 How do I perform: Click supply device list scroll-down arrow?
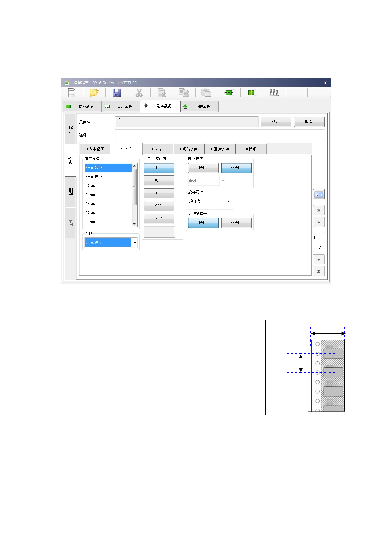[x=134, y=224]
